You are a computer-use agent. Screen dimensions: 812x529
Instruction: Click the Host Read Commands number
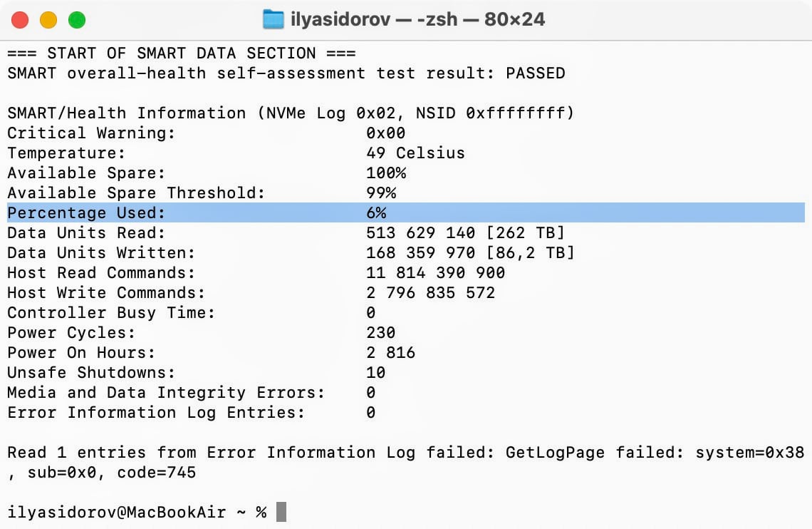tap(435, 272)
